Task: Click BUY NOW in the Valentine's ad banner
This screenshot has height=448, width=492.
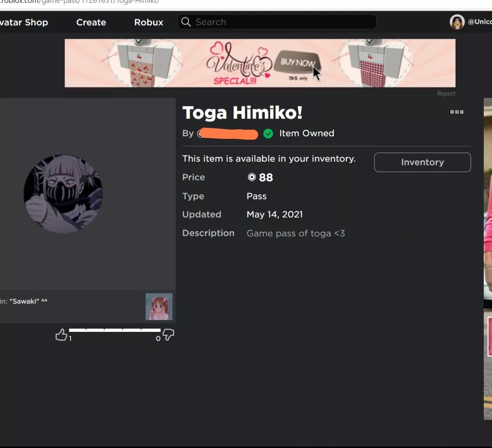Action: (x=297, y=62)
